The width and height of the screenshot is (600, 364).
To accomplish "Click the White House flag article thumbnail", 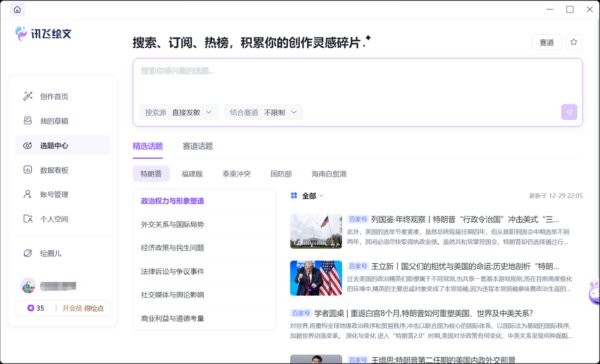I will [x=316, y=231].
